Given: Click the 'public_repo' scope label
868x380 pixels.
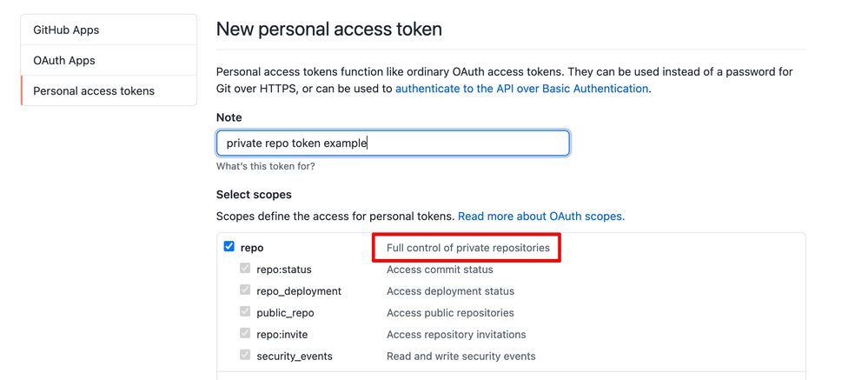Looking at the screenshot, I should (x=285, y=313).
